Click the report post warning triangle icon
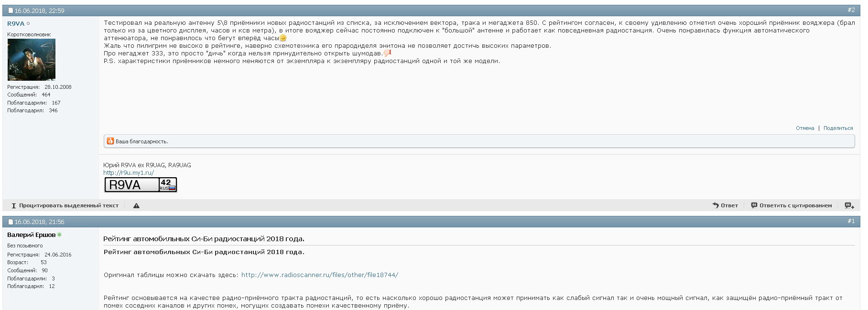The image size is (868, 310). [x=136, y=206]
